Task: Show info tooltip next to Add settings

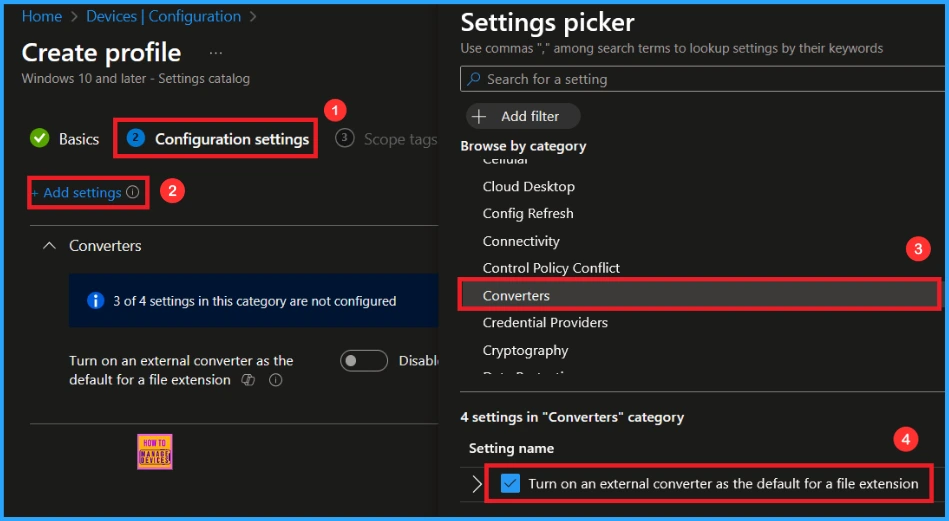Action: tap(133, 192)
